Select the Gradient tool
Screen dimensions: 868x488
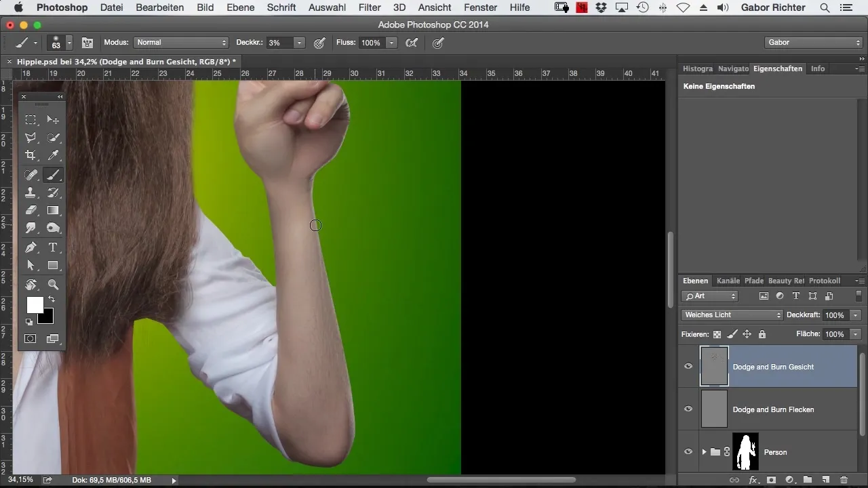coord(53,211)
